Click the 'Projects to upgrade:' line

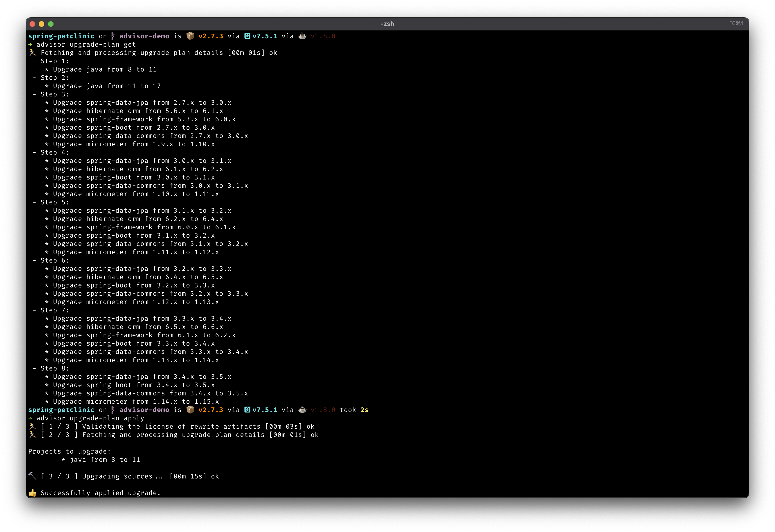click(x=69, y=451)
